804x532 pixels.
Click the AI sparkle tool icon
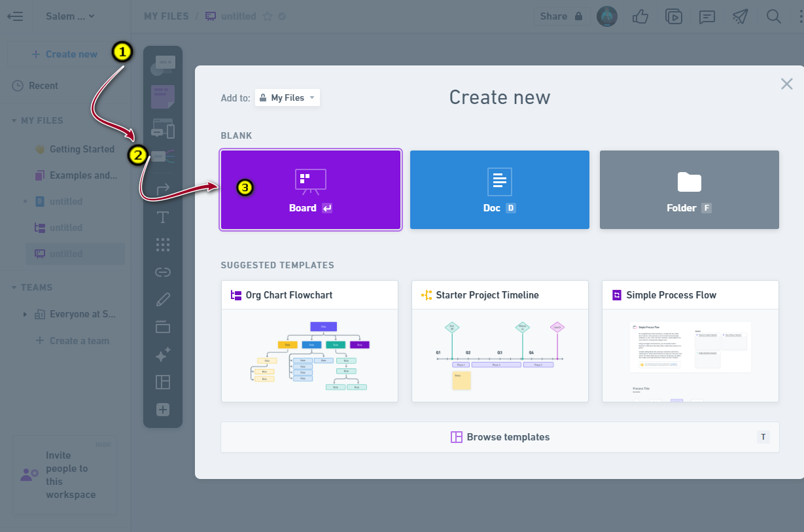163,355
